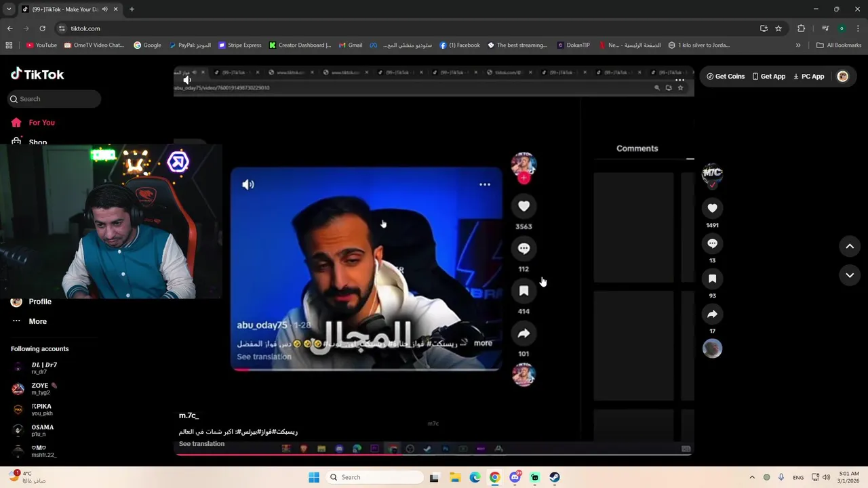Launch Steam from the taskbar
Screen dimensions: 868x488
(x=555, y=477)
